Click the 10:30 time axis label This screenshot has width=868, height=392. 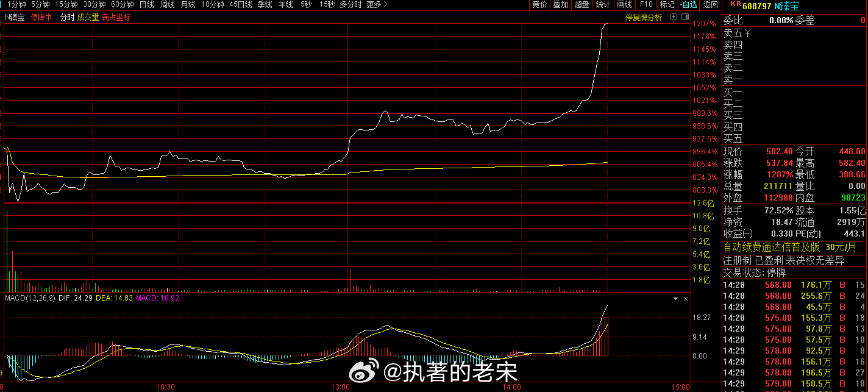pos(166,387)
